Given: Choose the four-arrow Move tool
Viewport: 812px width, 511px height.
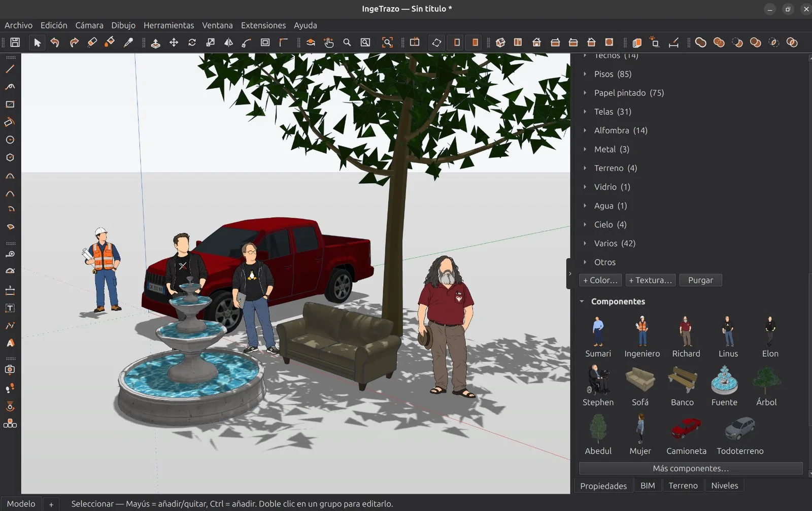Looking at the screenshot, I should pos(174,43).
